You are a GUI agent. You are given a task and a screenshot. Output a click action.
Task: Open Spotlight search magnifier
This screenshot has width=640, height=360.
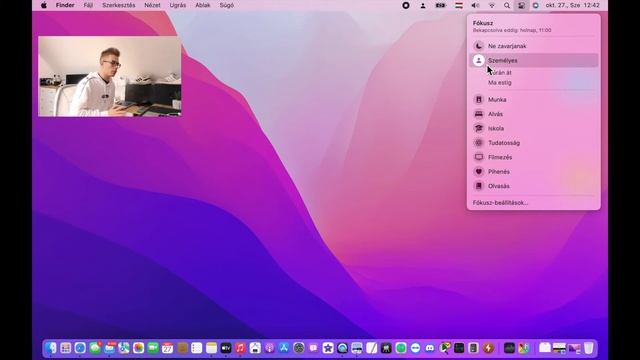pyautogui.click(x=507, y=5)
